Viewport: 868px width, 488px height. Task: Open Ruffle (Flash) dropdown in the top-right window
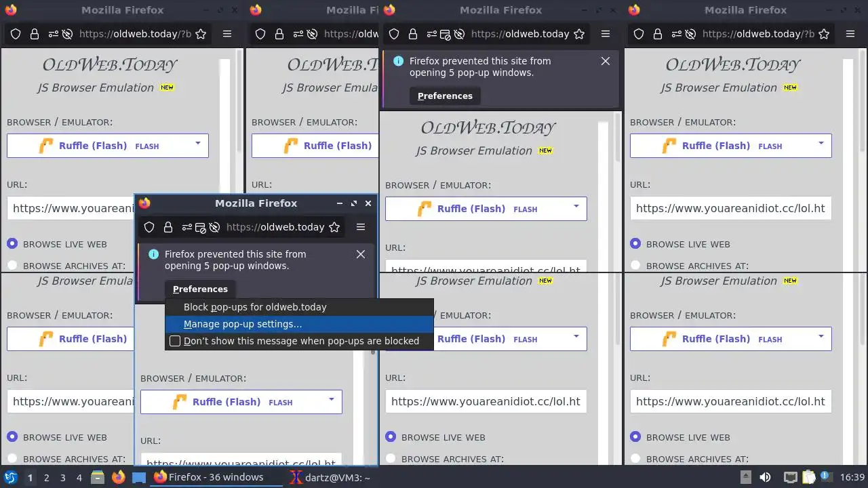tap(731, 146)
